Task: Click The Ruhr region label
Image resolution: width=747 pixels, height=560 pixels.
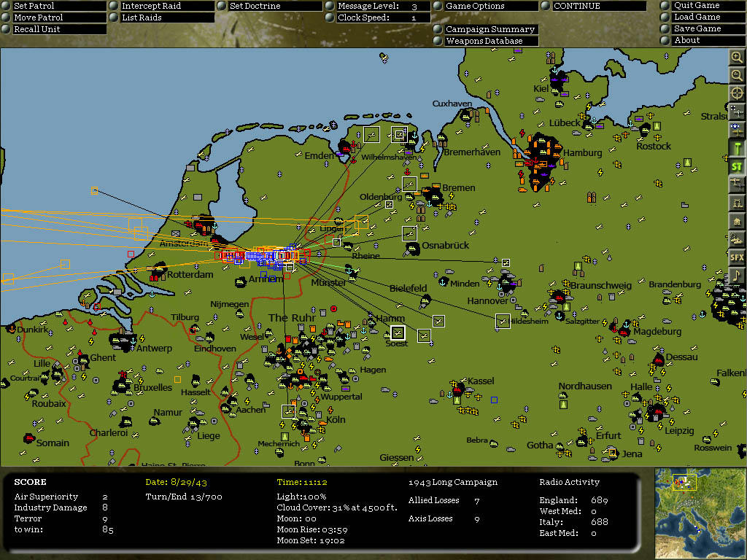Action: [x=291, y=318]
